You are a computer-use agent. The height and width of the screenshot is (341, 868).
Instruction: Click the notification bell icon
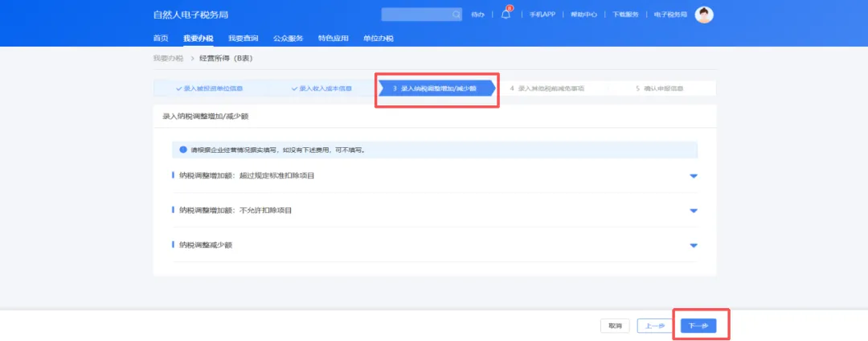click(506, 14)
